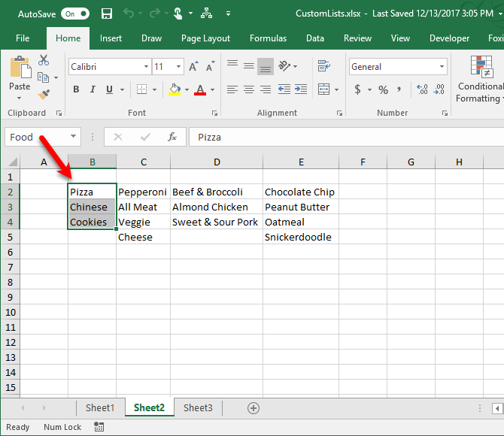Open the Name Box dropdown arrow
Image resolution: width=504 pixels, height=436 pixels.
(x=74, y=137)
